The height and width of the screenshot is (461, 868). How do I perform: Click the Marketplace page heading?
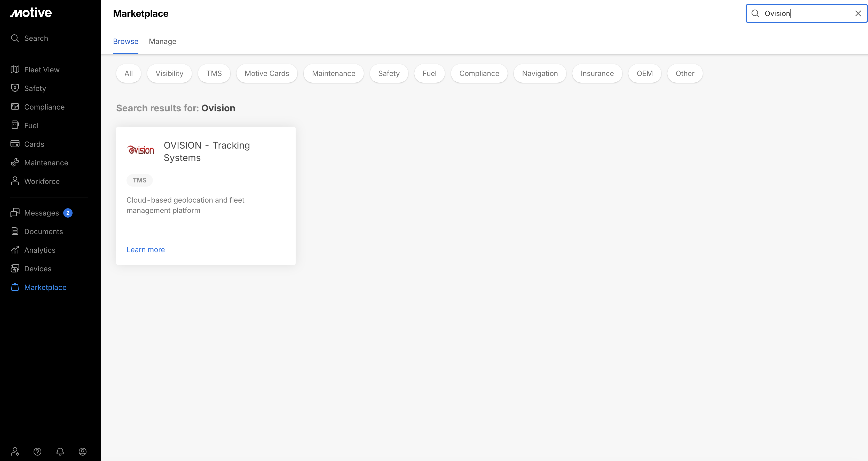pyautogui.click(x=140, y=13)
